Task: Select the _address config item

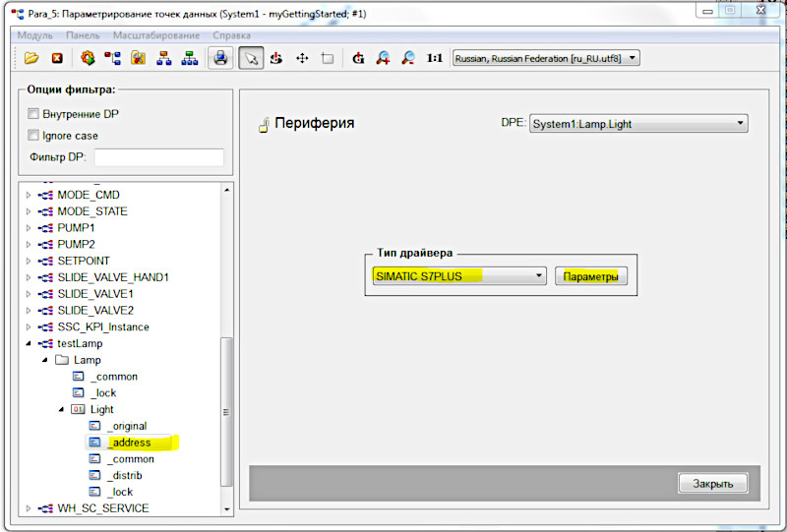Action: tap(132, 443)
